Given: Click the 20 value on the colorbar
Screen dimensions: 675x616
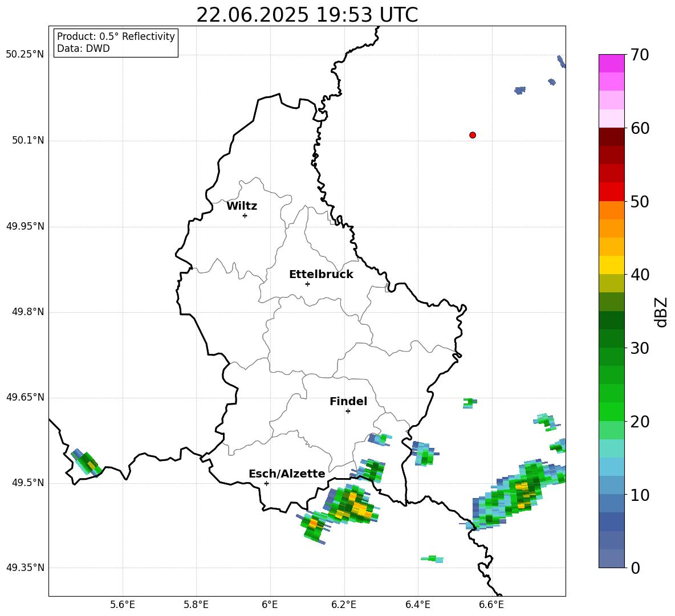Looking at the screenshot, I should coord(640,421).
